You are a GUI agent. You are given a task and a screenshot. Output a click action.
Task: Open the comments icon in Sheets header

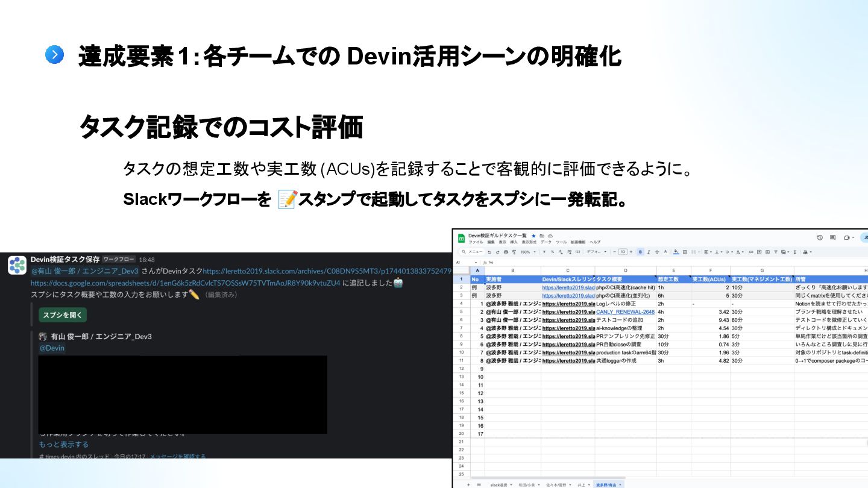tap(832, 237)
